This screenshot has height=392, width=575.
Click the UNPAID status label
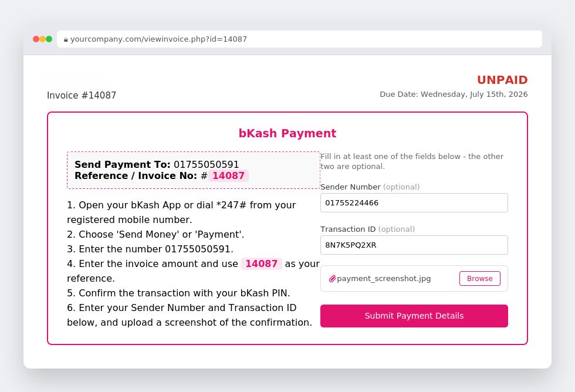pos(502,80)
